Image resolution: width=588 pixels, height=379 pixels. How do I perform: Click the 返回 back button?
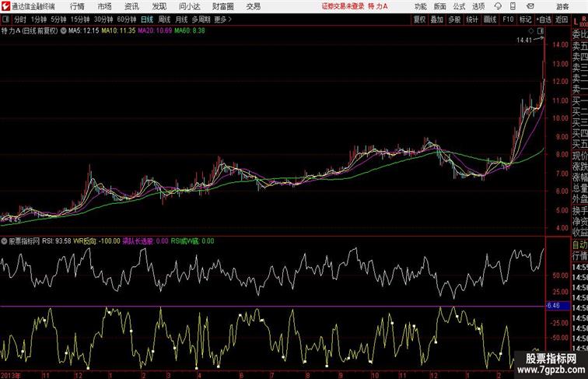(562, 19)
